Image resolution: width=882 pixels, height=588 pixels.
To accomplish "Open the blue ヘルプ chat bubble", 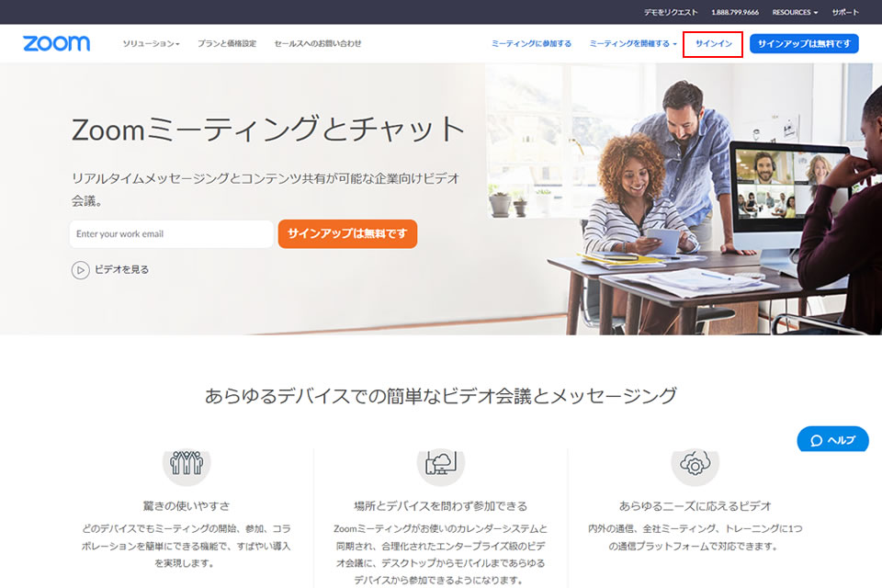I will pyautogui.click(x=832, y=440).
